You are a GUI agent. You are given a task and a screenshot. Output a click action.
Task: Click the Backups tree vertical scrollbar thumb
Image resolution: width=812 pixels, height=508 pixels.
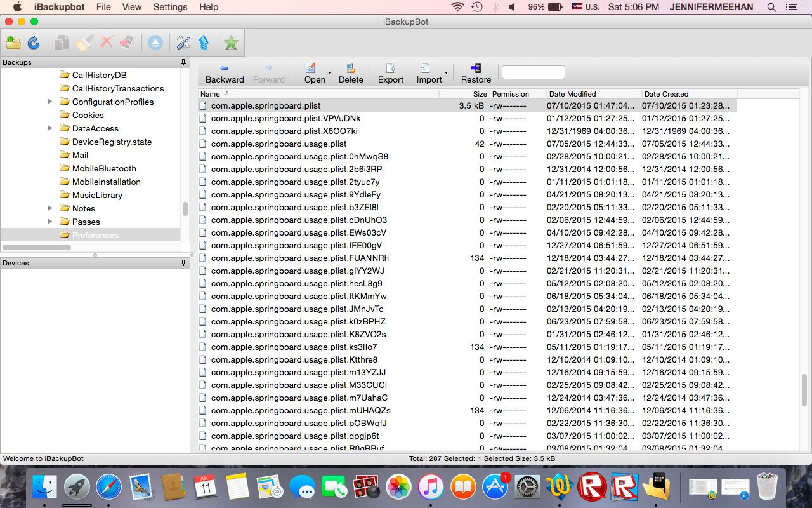[185, 209]
